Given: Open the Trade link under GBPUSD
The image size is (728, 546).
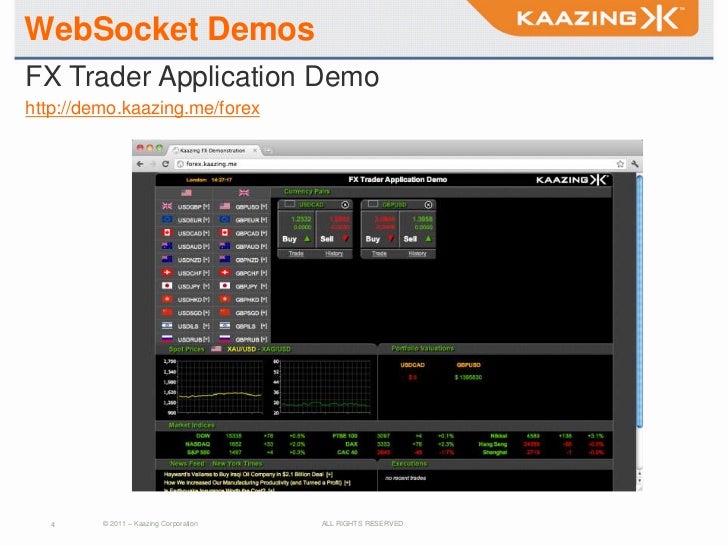Looking at the screenshot, I should (379, 254).
